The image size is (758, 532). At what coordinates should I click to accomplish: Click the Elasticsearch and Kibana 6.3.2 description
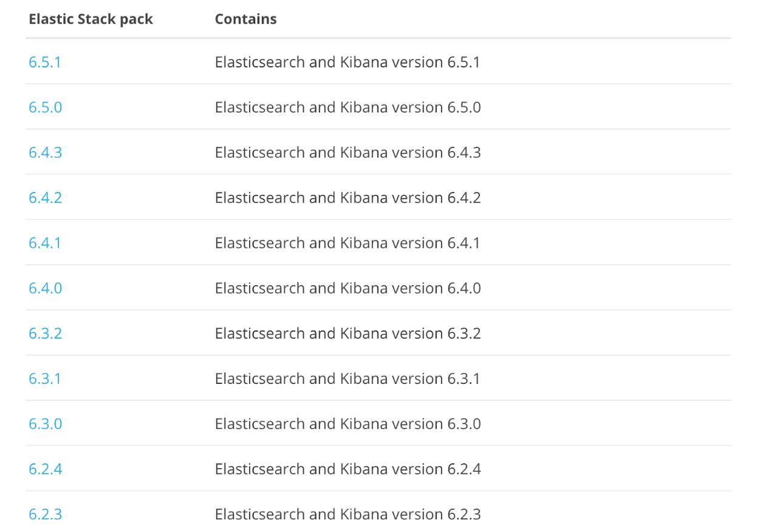tap(348, 333)
